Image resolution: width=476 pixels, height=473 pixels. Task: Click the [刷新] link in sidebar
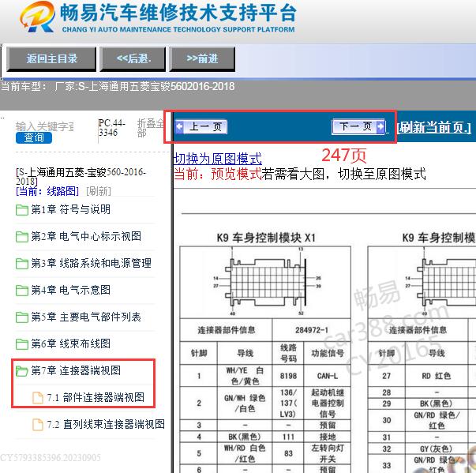click(x=99, y=191)
